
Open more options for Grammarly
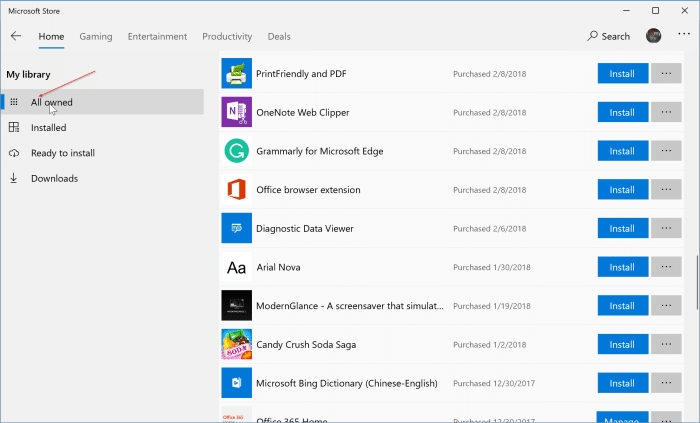pyautogui.click(x=666, y=151)
